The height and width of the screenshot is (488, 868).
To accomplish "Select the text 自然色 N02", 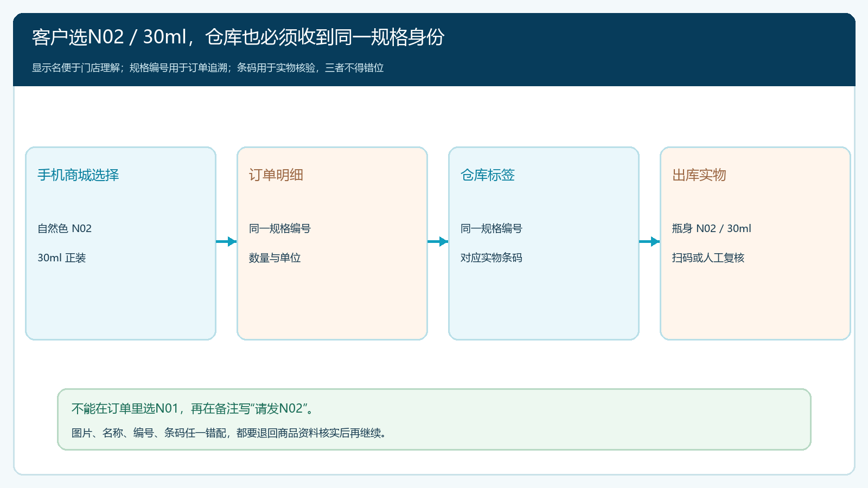I will click(x=65, y=228).
